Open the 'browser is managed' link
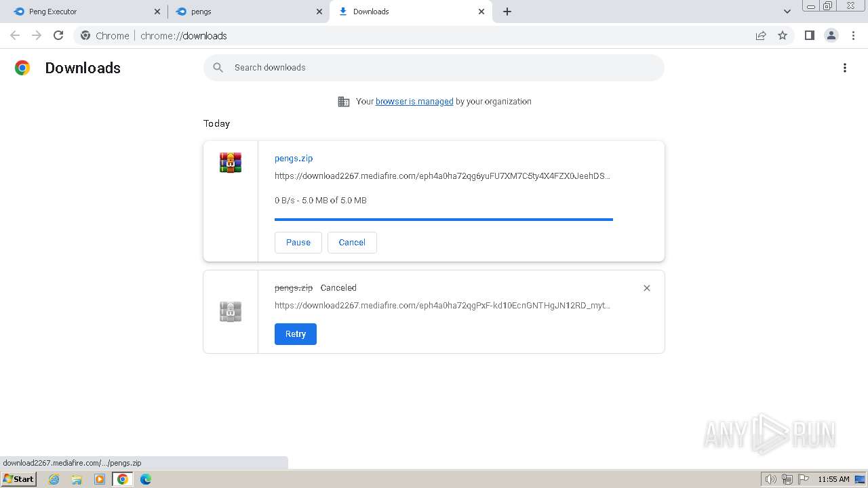This screenshot has height=488, width=868. click(x=414, y=101)
